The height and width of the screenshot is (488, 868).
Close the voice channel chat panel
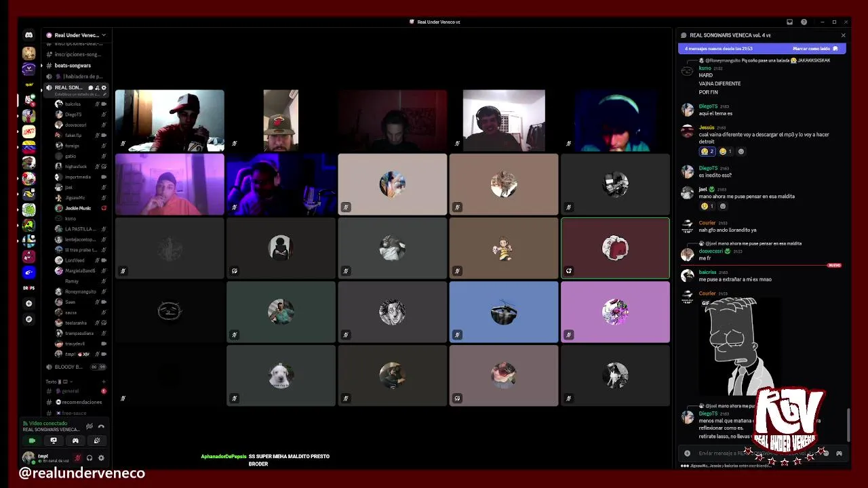[843, 35]
